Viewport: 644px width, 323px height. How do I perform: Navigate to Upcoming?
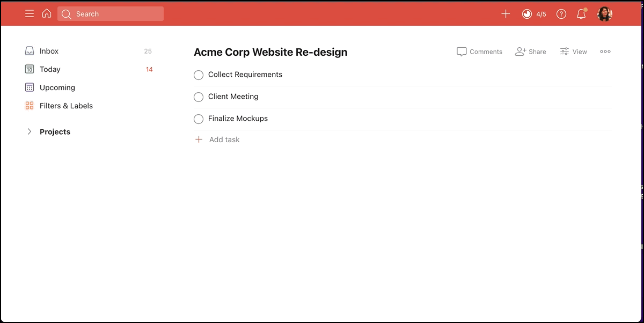coord(57,87)
